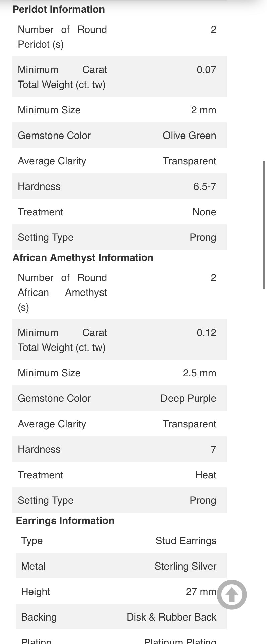
Task: Click the None treatment value
Action: pyautogui.click(x=204, y=212)
